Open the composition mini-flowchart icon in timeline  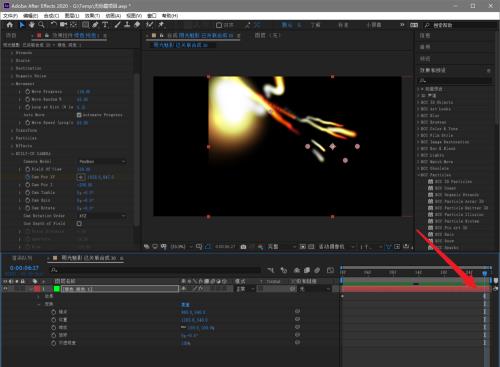click(x=270, y=270)
